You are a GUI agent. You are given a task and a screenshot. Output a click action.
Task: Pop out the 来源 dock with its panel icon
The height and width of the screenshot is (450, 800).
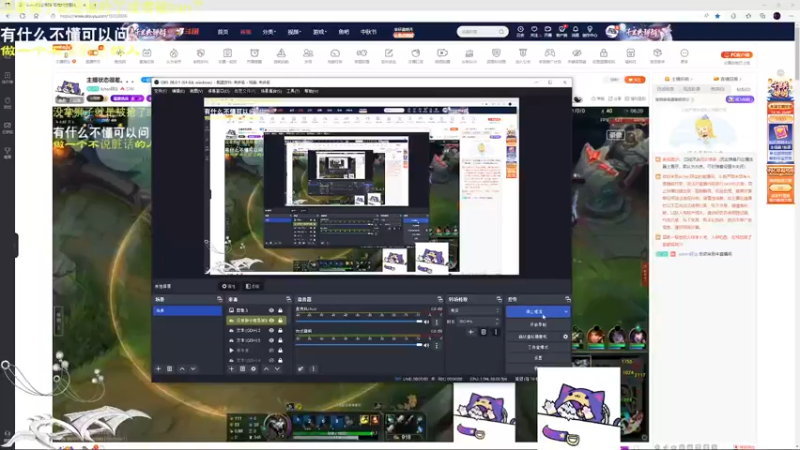(x=288, y=299)
